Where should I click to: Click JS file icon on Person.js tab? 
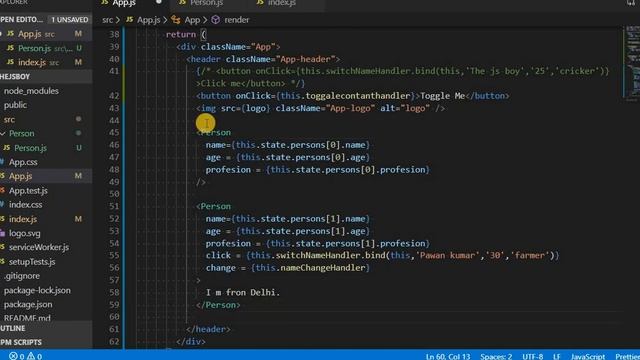[x=182, y=2]
